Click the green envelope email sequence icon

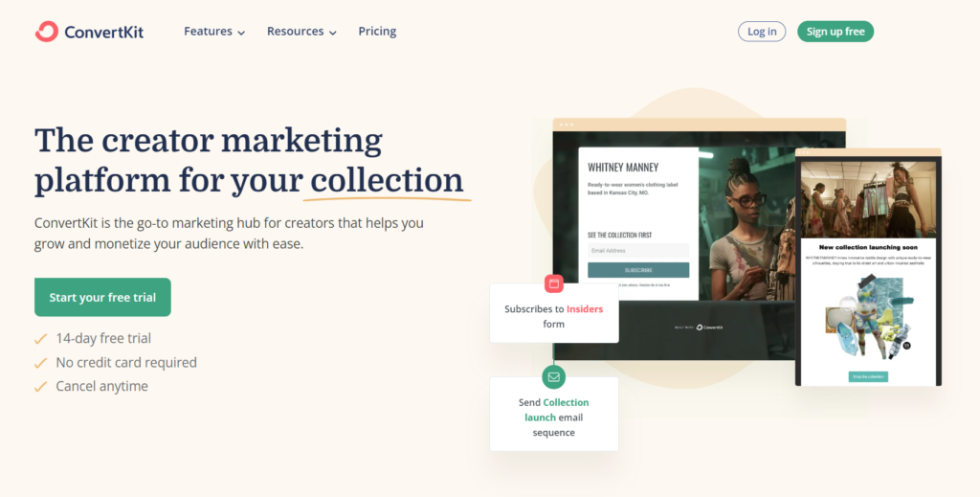(554, 377)
